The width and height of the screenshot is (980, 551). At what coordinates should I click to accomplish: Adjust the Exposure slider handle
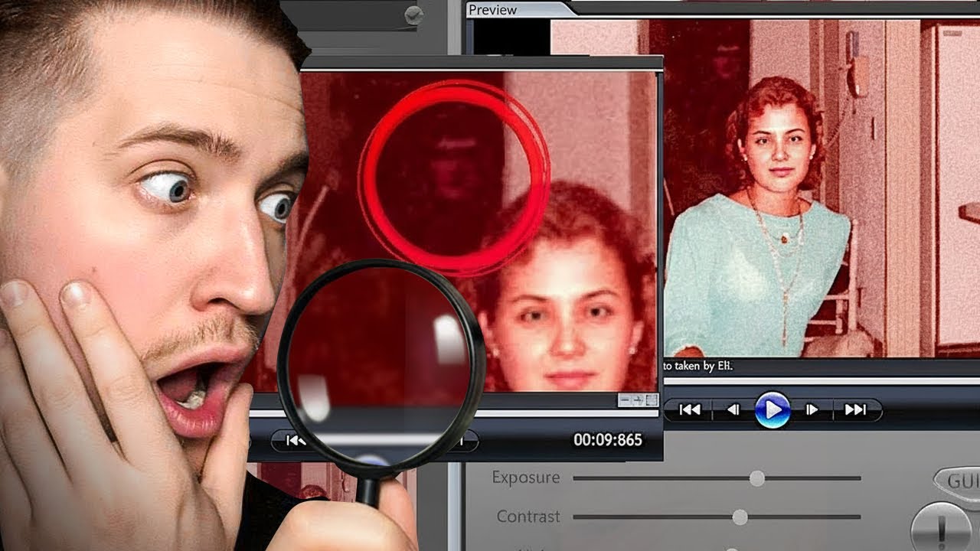tap(757, 478)
